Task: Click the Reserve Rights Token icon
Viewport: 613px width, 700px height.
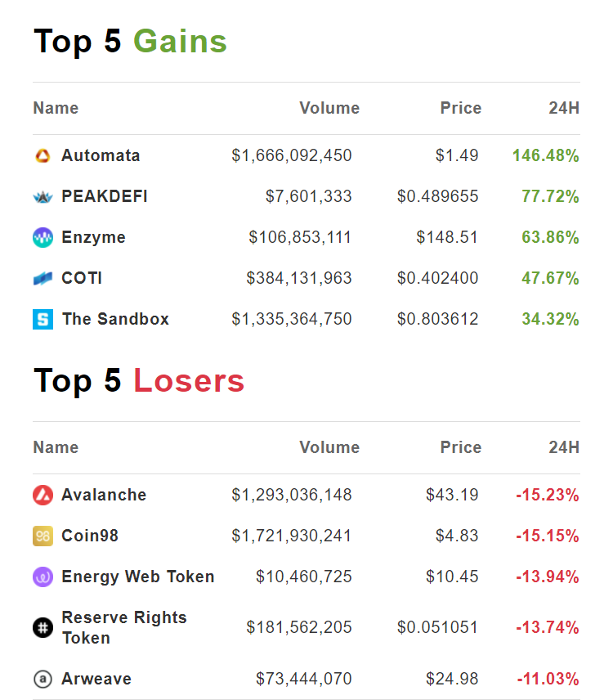Action: [x=43, y=628]
